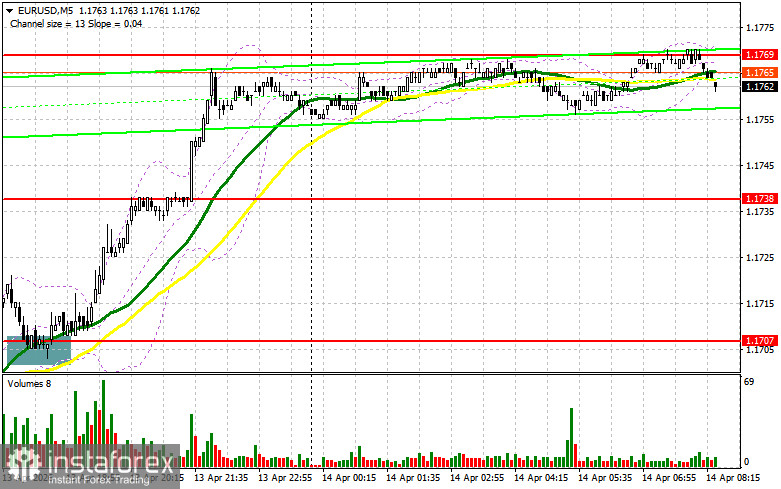
Task: Click the volume scale zero value
Action: [x=746, y=462]
